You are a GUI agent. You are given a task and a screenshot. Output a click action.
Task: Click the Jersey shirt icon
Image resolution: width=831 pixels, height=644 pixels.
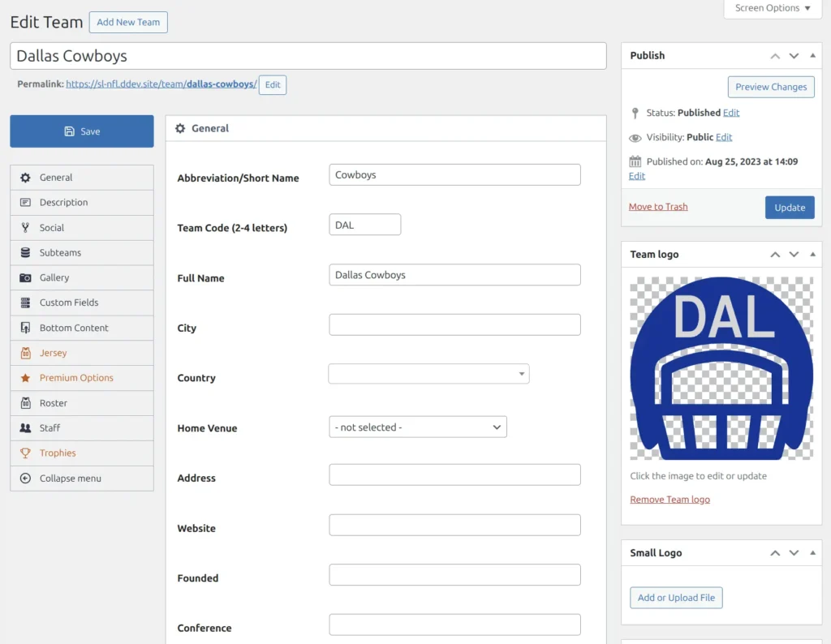pyautogui.click(x=25, y=353)
